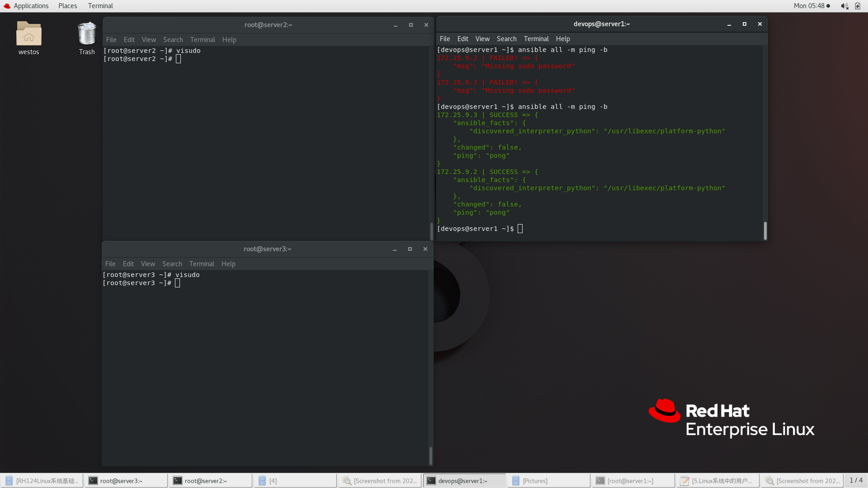Open the Trash desktop icon
This screenshot has height=488, width=868.
click(x=86, y=34)
